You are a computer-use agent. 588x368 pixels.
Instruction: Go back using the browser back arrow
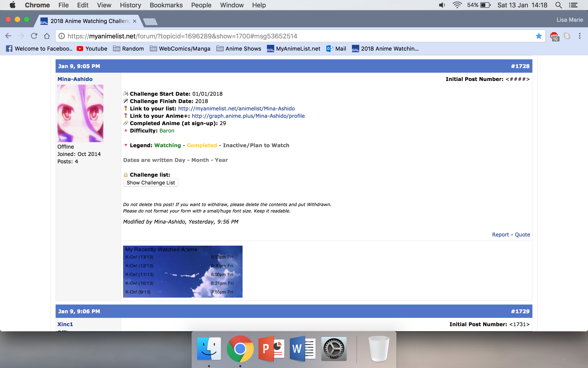8,36
